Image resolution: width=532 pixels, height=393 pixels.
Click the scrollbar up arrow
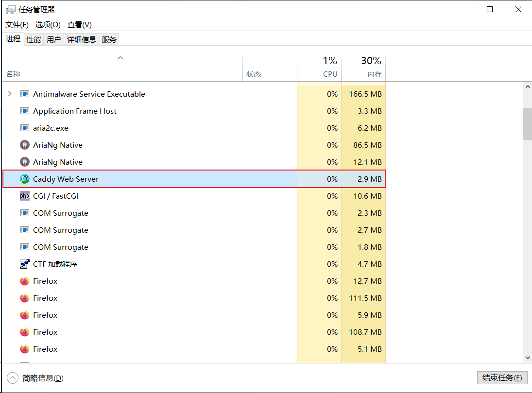(528, 87)
